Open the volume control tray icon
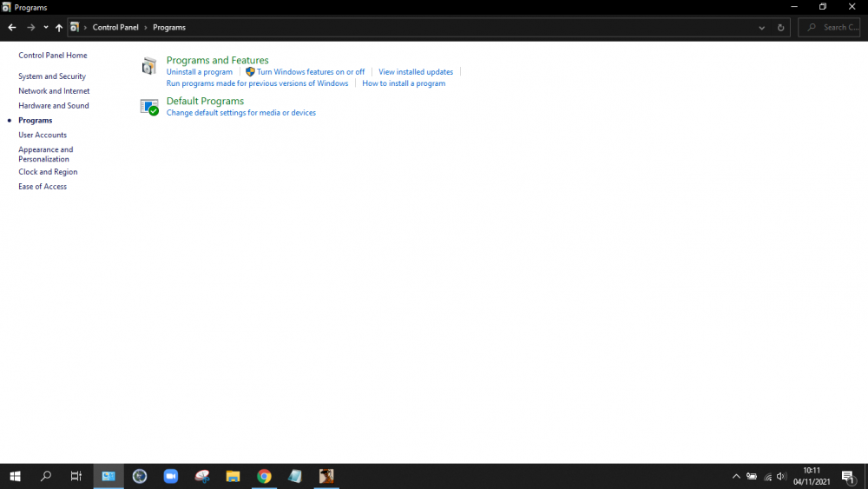The image size is (868, 489). [781, 476]
